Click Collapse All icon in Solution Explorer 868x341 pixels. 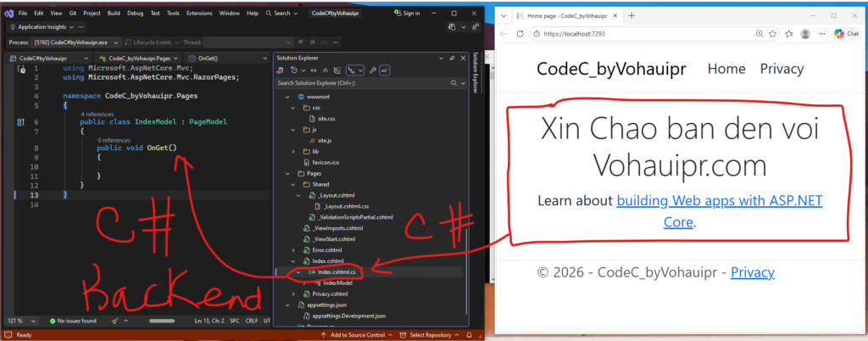pyautogui.click(x=323, y=70)
